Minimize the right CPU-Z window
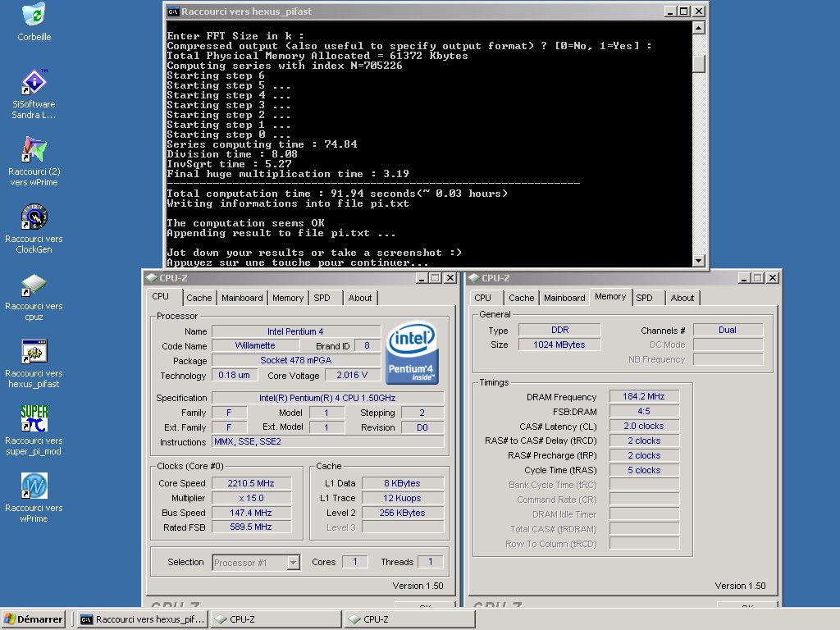 pos(744,277)
